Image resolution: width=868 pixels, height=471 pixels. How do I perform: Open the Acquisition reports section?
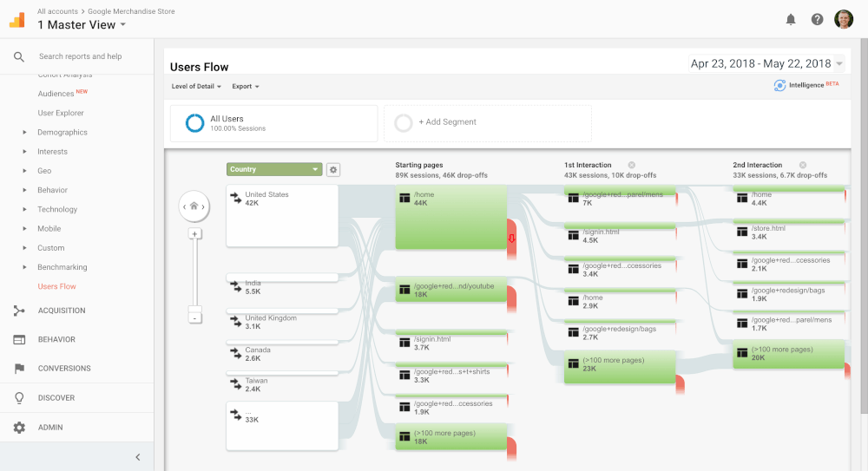pos(61,311)
